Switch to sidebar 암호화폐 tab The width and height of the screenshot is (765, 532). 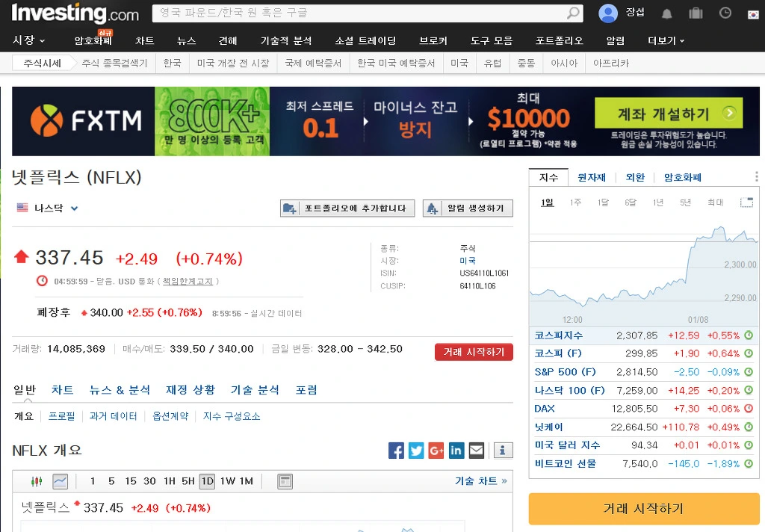point(683,178)
